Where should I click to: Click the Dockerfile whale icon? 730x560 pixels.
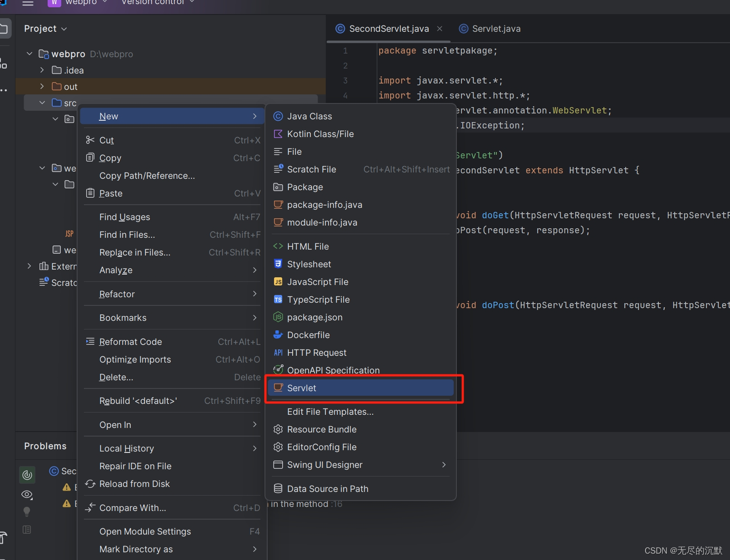278,335
